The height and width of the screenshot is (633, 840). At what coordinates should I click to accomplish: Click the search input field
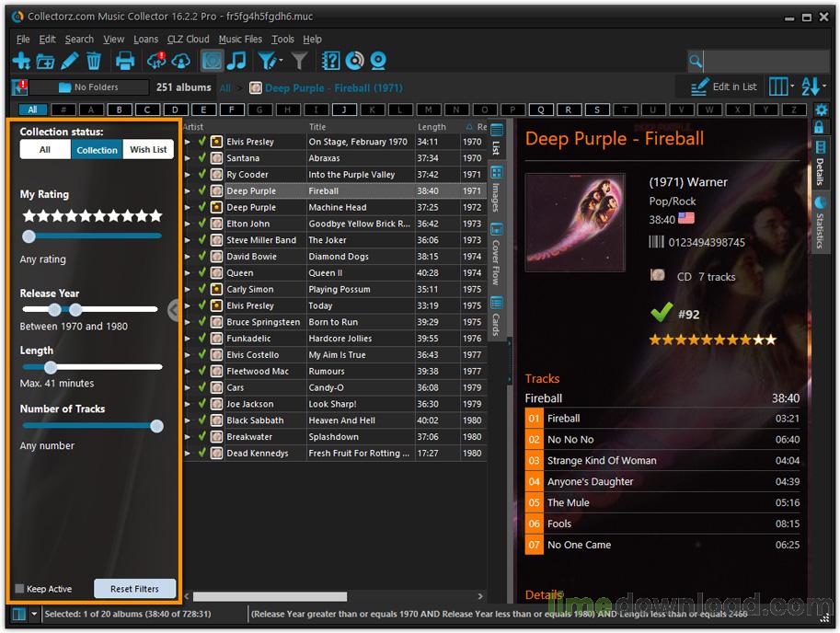click(764, 62)
